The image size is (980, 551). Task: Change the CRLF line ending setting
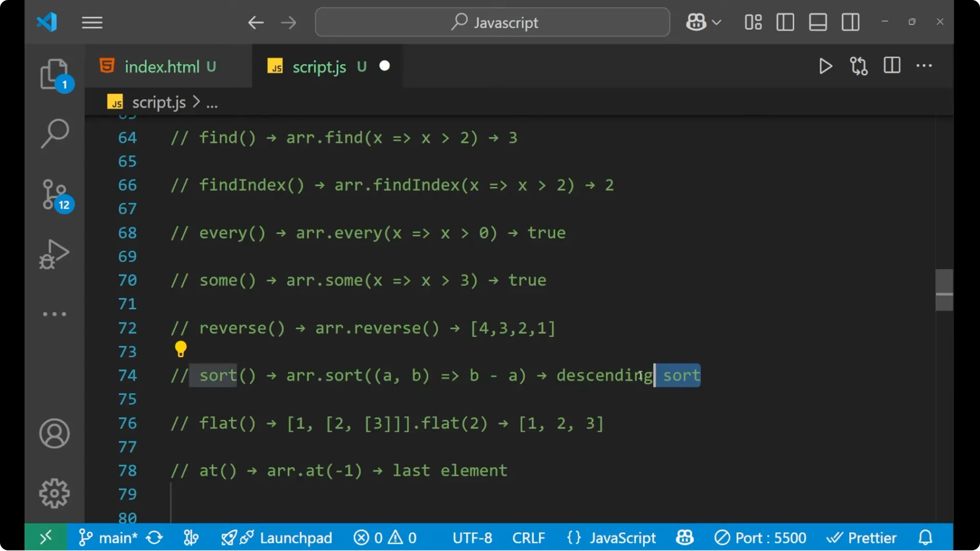(x=529, y=537)
